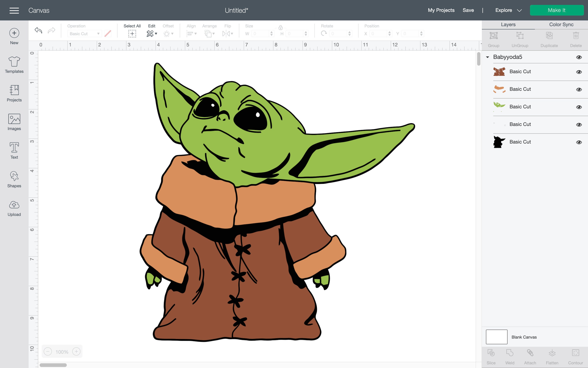Hide the Babyyoda5 group
Image resolution: width=588 pixels, height=368 pixels.
[579, 57]
